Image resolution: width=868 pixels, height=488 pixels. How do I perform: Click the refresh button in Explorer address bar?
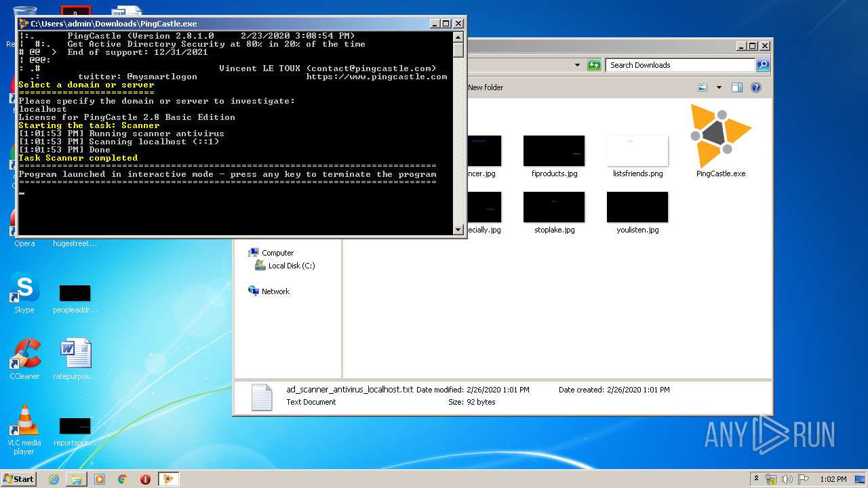tap(594, 65)
